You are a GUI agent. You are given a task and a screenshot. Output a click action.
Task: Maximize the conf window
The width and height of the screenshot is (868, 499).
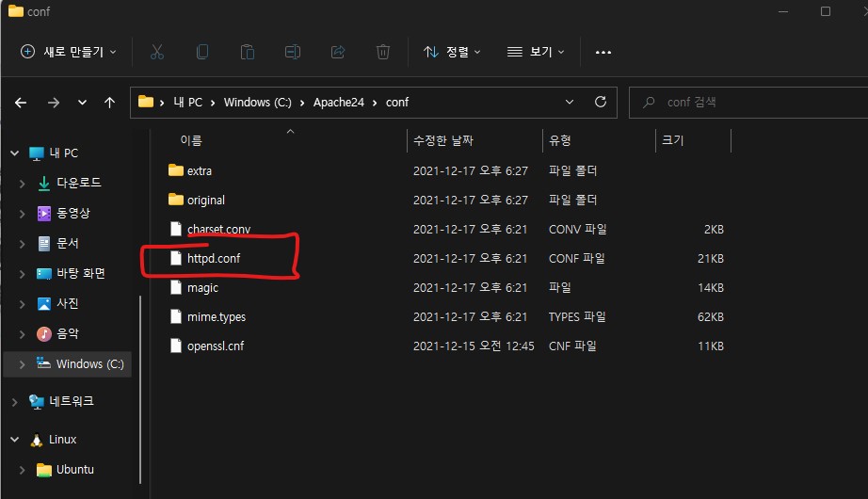(x=826, y=11)
